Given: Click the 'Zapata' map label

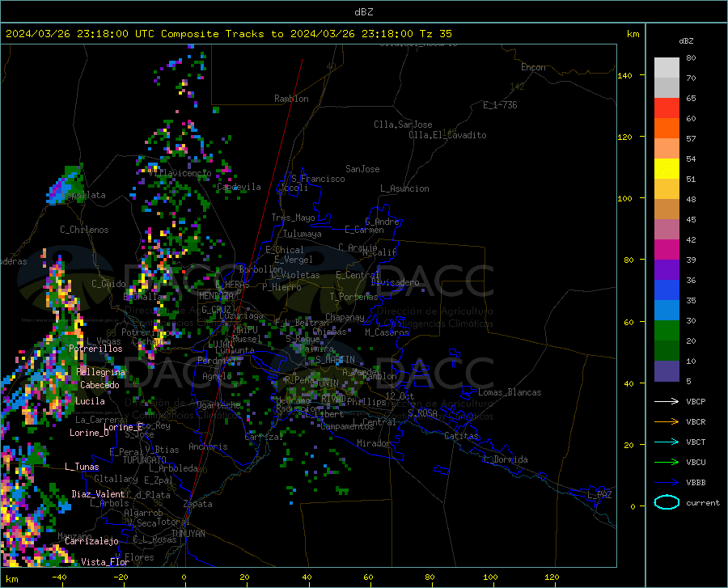Looking at the screenshot, I should pos(198,504).
